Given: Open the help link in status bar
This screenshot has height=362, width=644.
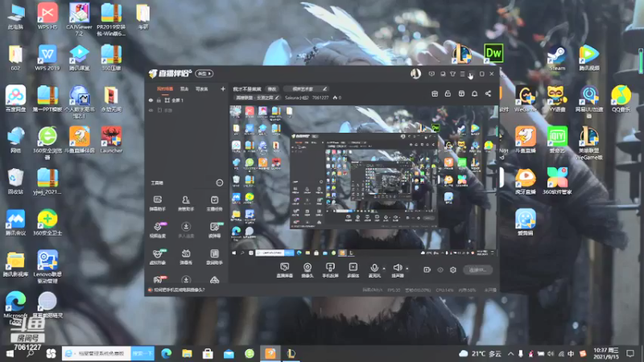Looking at the screenshot, I should 179,290.
